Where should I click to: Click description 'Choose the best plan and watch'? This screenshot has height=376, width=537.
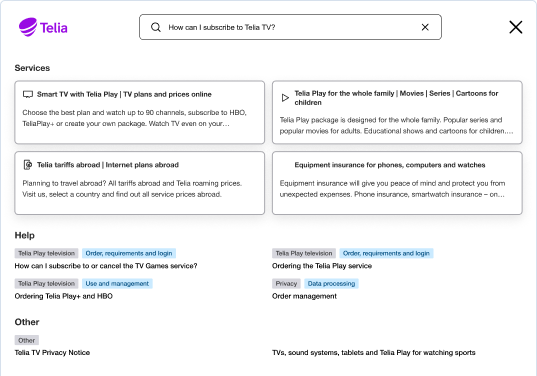[x=135, y=118]
